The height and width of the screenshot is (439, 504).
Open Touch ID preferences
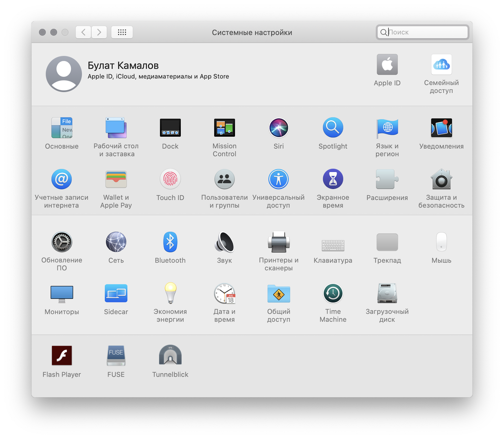[x=170, y=179]
